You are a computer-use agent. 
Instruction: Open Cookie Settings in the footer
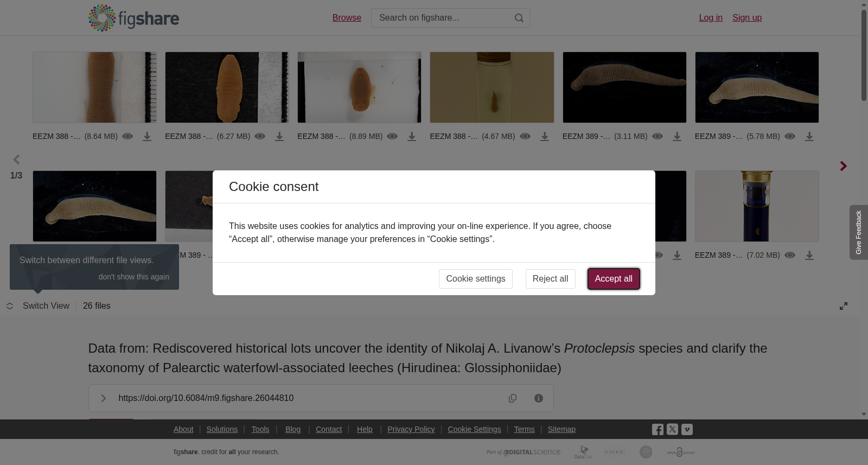pos(474,429)
